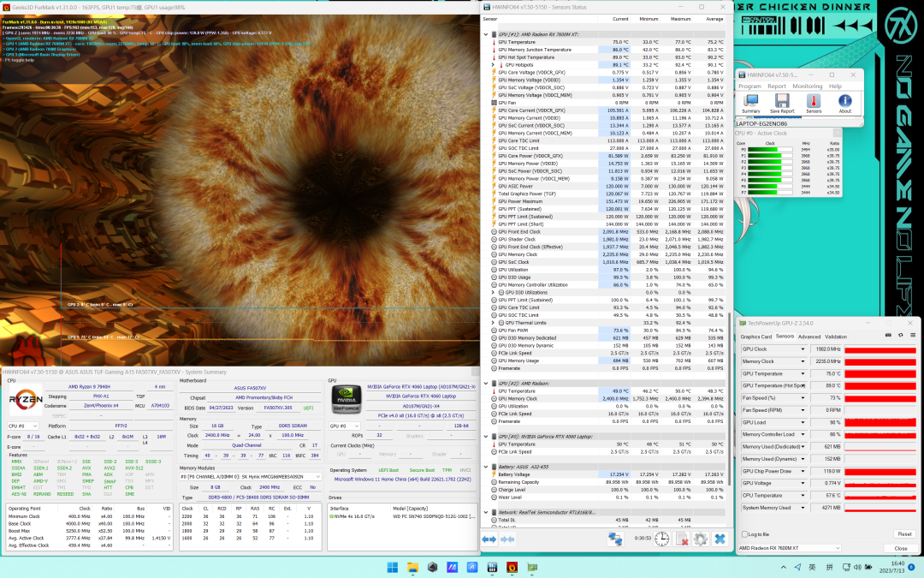Switch to GPU-Z Advanced tab
The image size is (924, 578).
(808, 337)
